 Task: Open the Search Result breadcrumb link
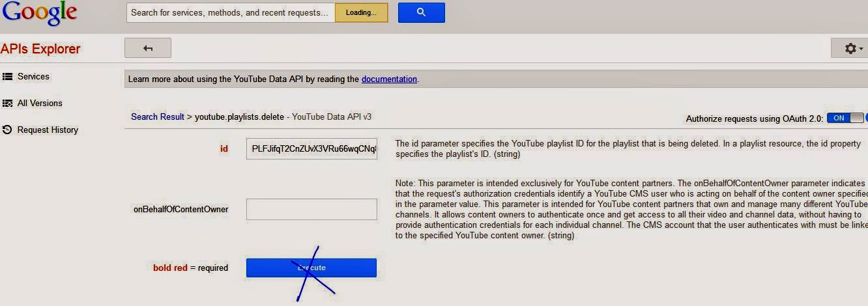[x=158, y=117]
